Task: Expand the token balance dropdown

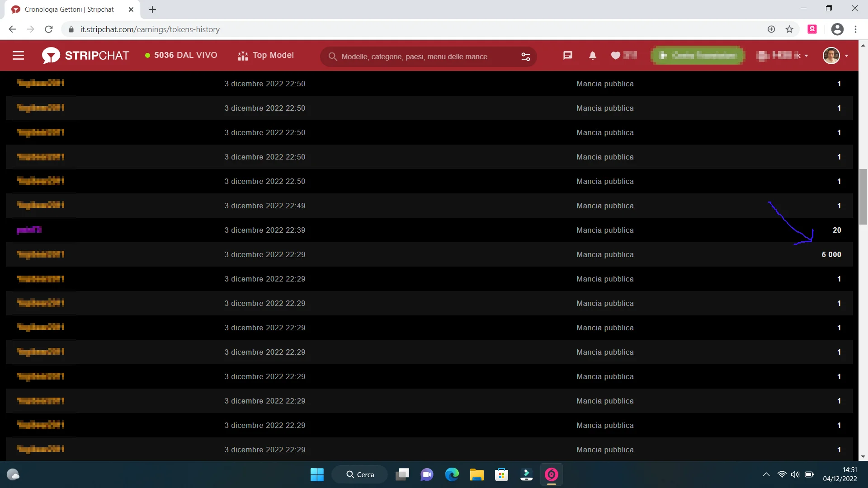Action: [x=783, y=56]
